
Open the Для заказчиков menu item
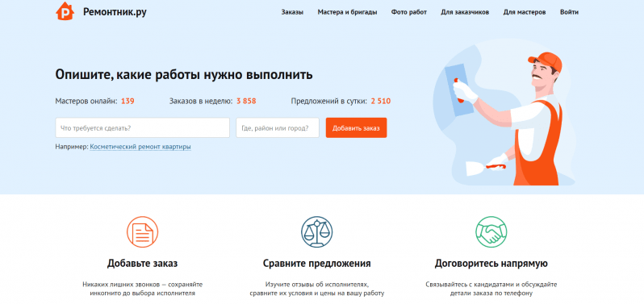(x=465, y=12)
